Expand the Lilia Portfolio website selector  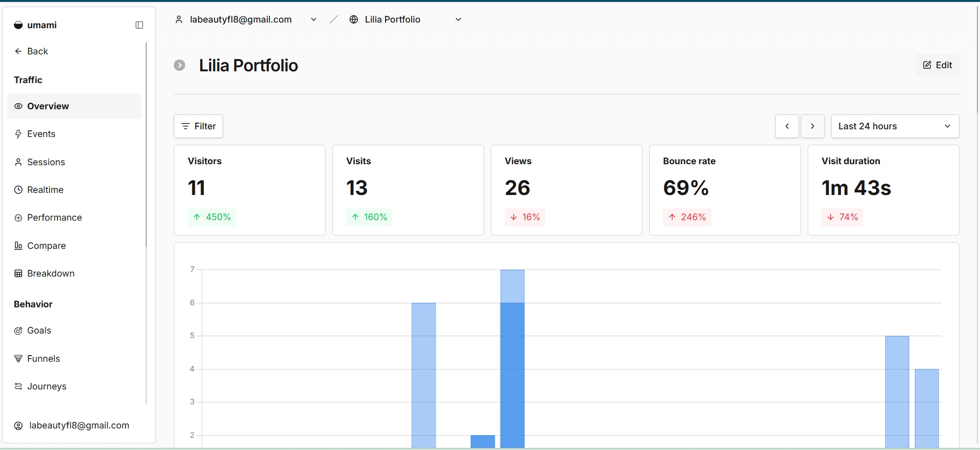click(x=405, y=19)
